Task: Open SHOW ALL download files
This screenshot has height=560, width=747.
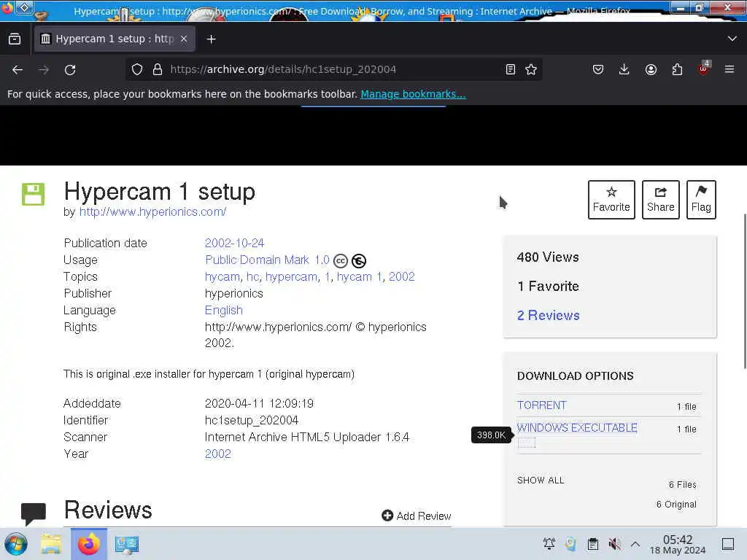Action: 541,480
